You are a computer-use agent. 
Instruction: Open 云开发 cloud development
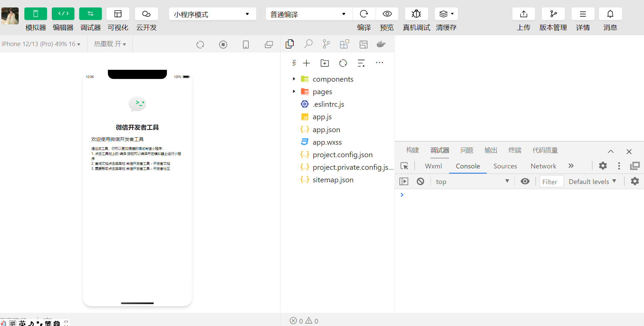pyautogui.click(x=146, y=14)
